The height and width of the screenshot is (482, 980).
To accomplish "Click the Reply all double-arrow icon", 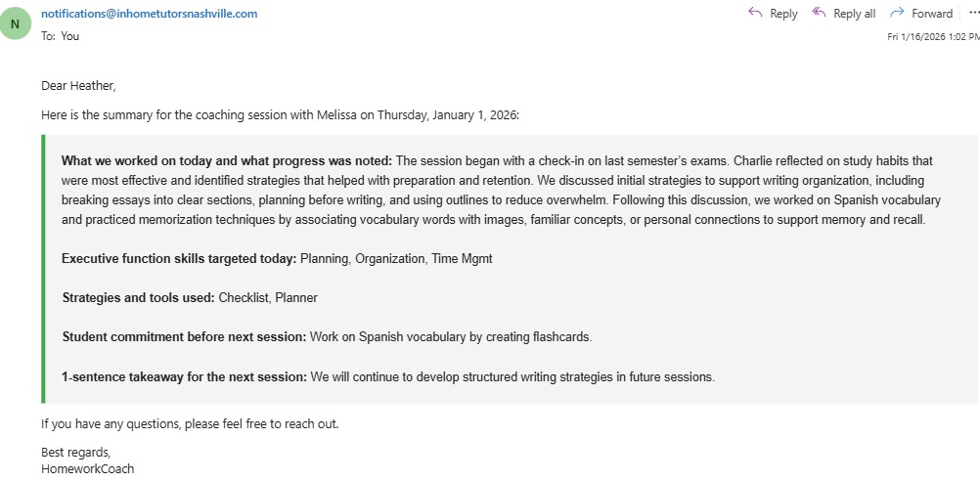I will coord(819,13).
